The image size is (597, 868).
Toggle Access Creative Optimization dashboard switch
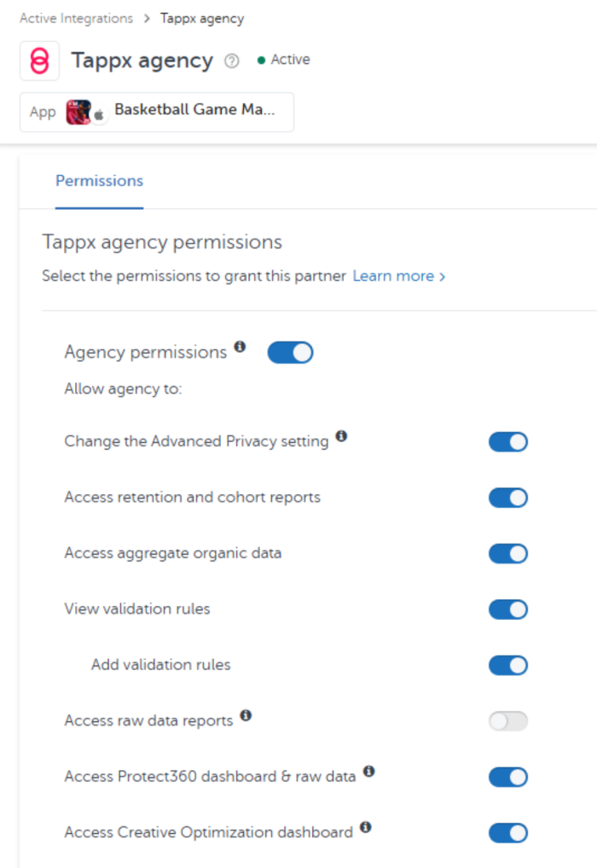(x=508, y=833)
